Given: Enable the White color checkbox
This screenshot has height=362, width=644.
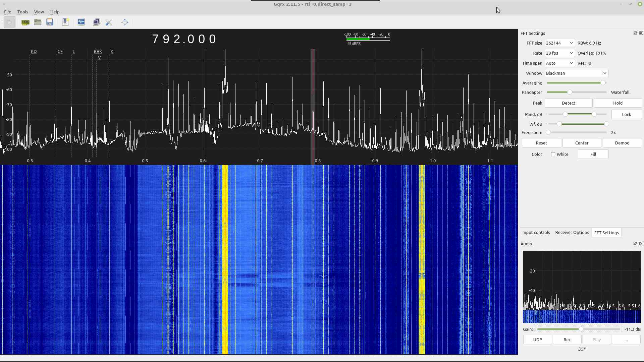Looking at the screenshot, I should point(553,155).
